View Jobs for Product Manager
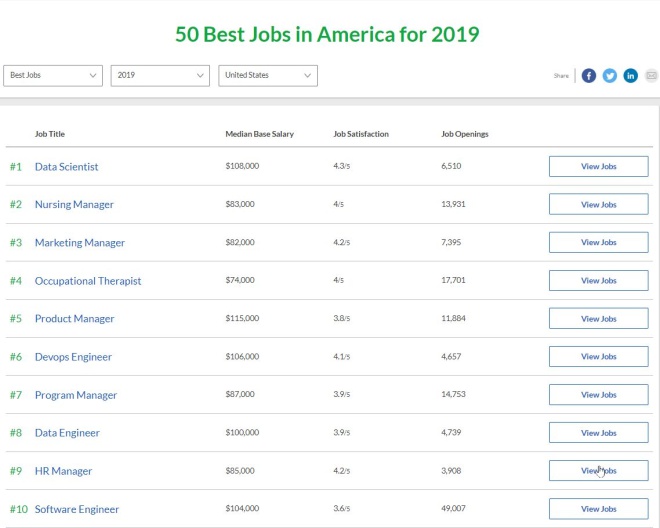 (598, 319)
